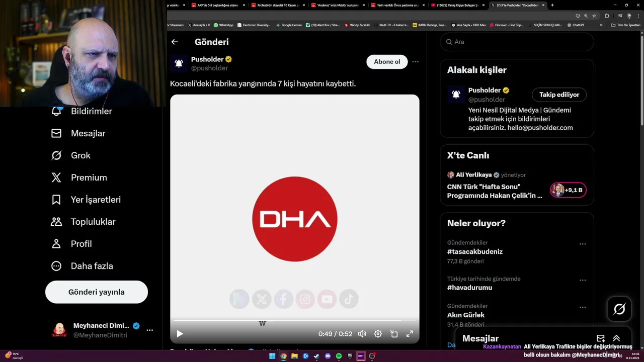Open the ChatGPT bookmark
Screen dimensions: 644x362
coord(576,25)
